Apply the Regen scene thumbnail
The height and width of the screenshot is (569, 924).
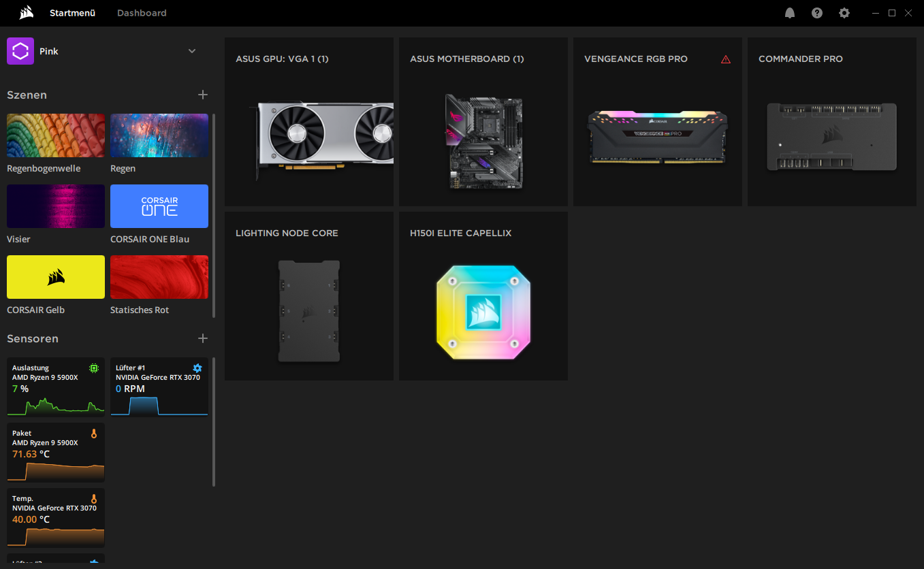pyautogui.click(x=159, y=135)
